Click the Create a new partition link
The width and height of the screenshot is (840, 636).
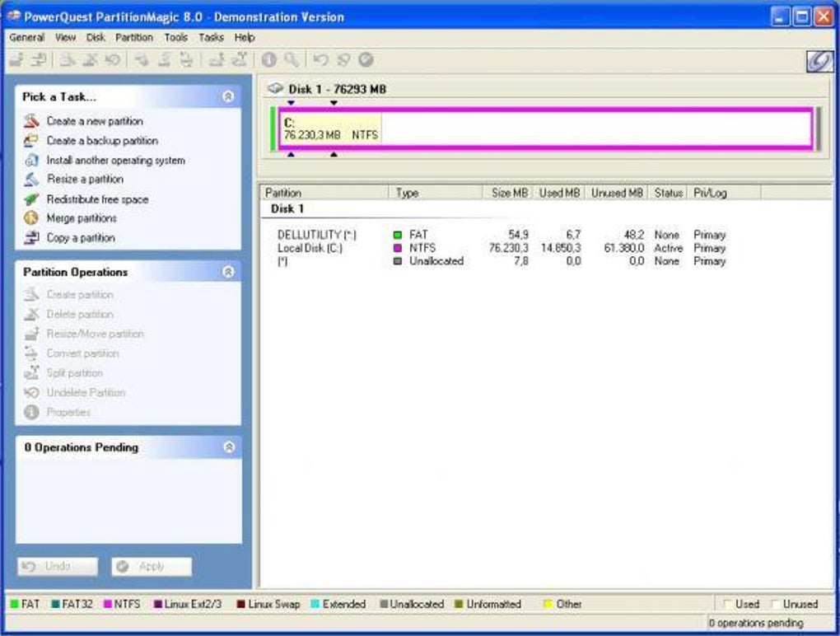(x=95, y=121)
